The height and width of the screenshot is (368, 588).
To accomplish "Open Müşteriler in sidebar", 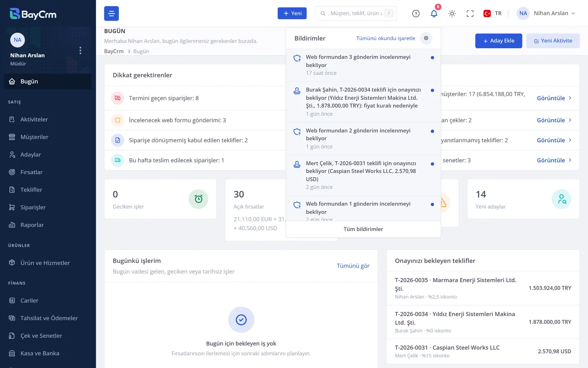I will [x=48, y=137].
